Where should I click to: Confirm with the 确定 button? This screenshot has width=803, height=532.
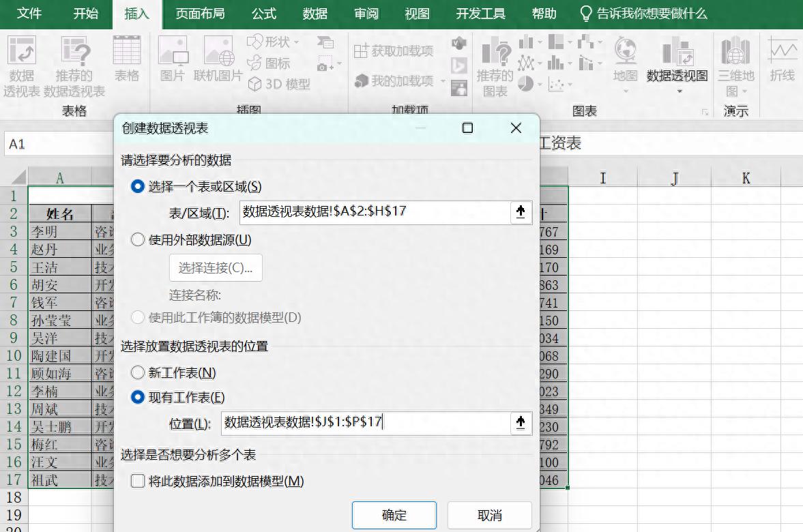point(394,515)
